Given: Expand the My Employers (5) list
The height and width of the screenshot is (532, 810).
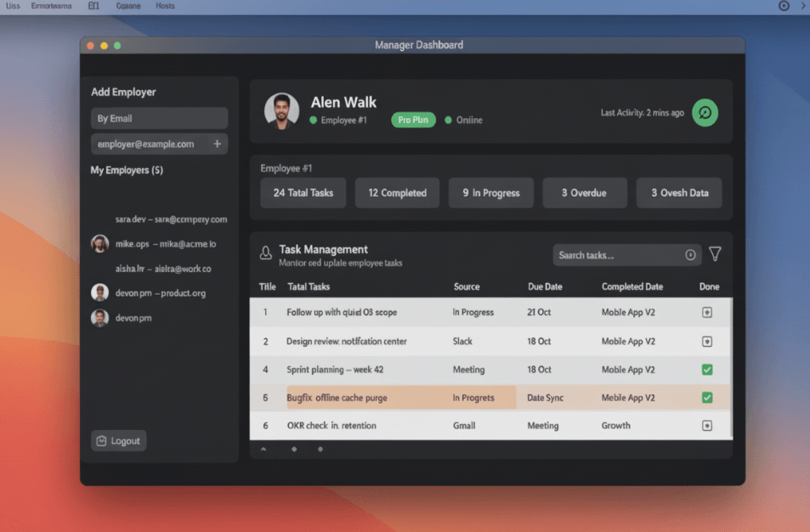Looking at the screenshot, I should coord(127,170).
